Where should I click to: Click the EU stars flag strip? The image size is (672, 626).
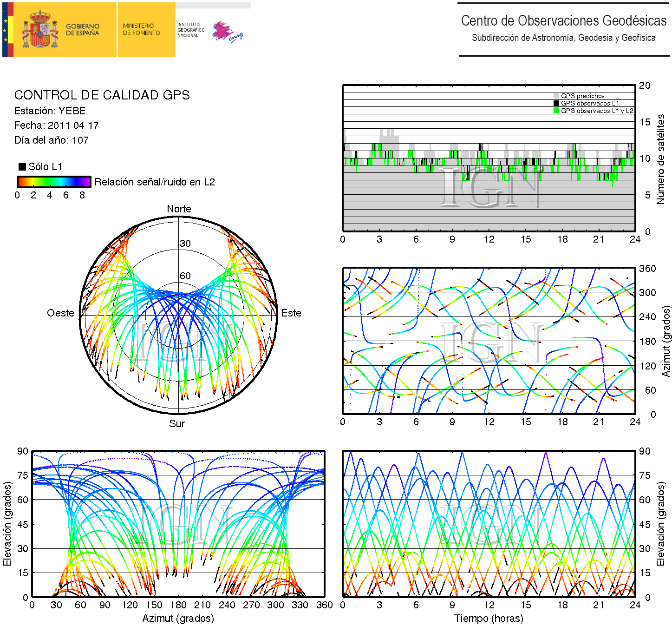tap(5, 30)
